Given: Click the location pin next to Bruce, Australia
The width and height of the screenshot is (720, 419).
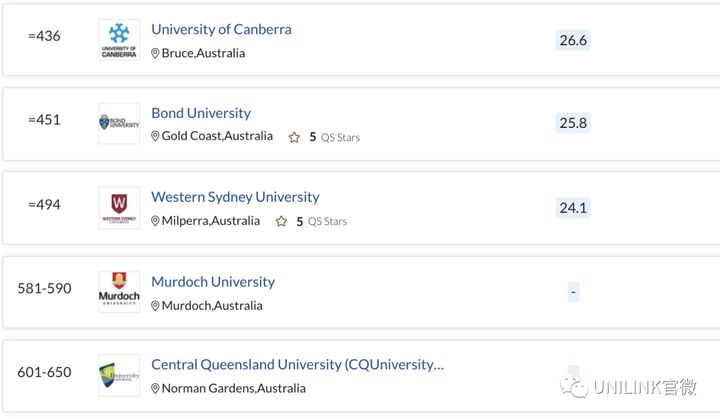Looking at the screenshot, I should 155,53.
